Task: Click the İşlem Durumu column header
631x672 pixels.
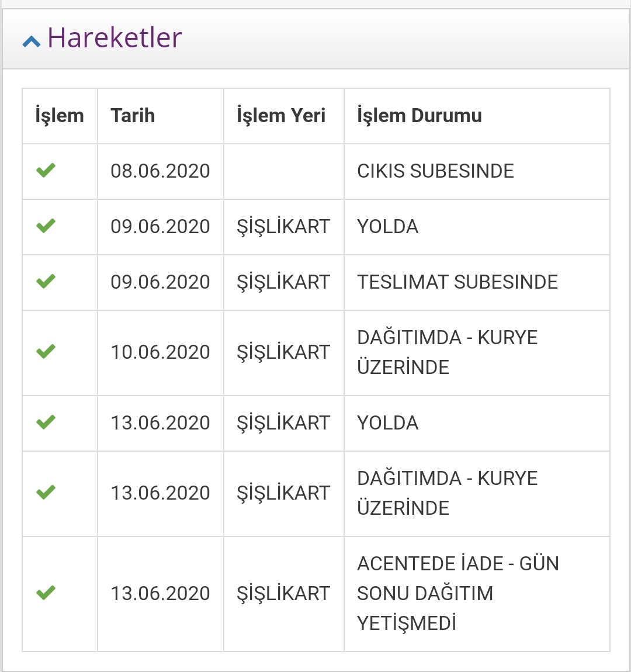Action: pos(419,116)
